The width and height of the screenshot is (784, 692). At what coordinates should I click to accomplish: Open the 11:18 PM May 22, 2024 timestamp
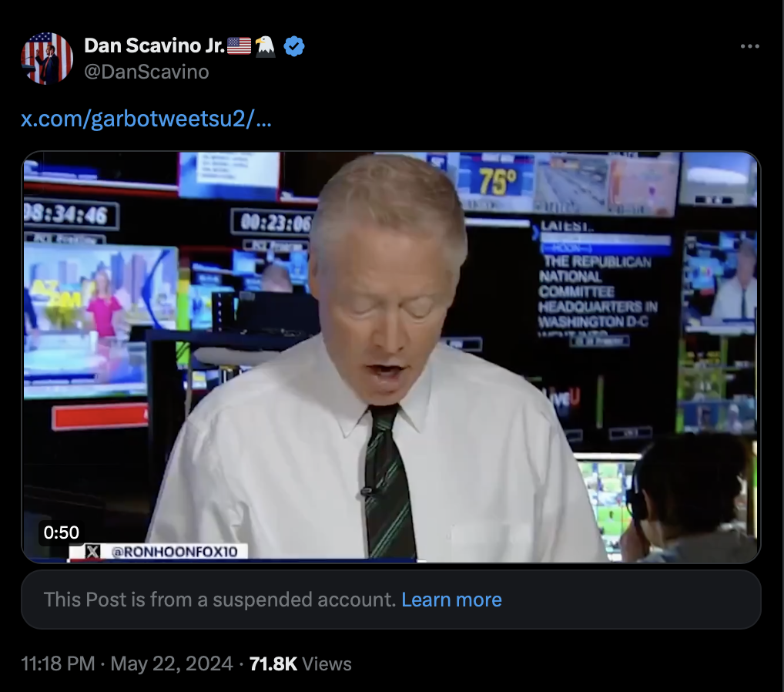127,663
